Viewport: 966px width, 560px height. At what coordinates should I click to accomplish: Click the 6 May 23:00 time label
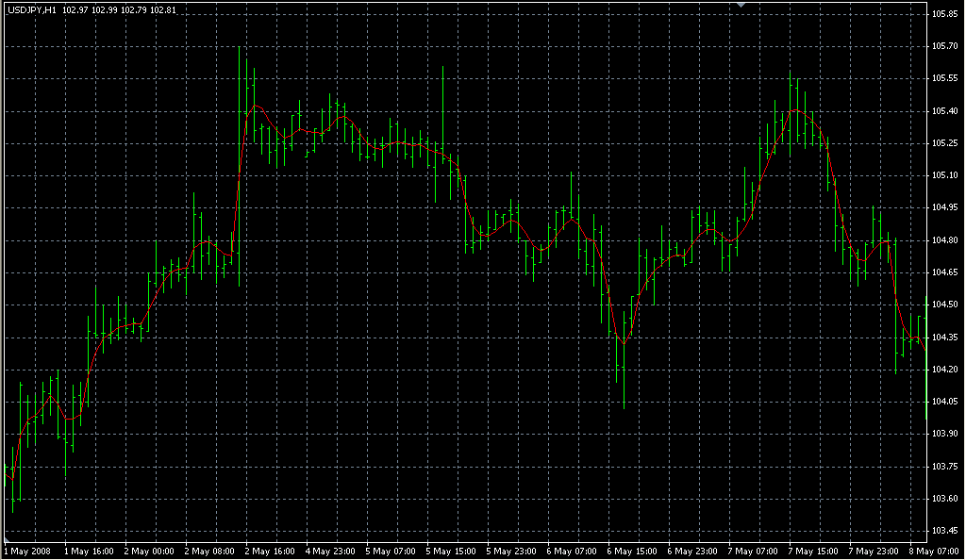(692, 552)
